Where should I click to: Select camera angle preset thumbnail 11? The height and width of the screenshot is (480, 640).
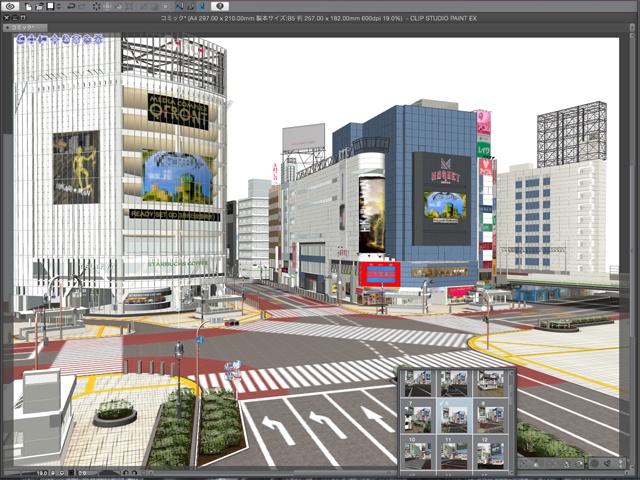click(x=454, y=452)
